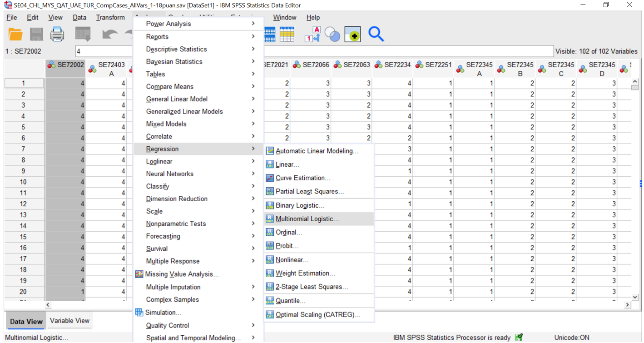The height and width of the screenshot is (343, 644).
Task: Expand the General Linear Model submenu
Action: coord(198,99)
